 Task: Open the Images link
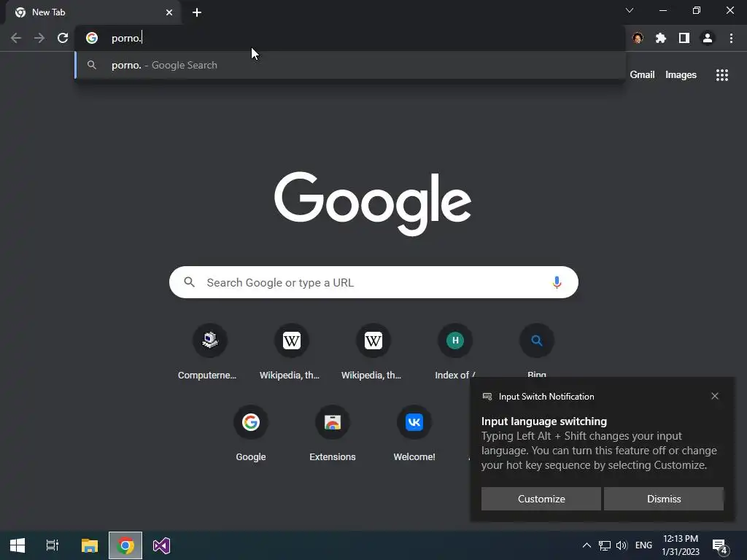click(x=681, y=75)
